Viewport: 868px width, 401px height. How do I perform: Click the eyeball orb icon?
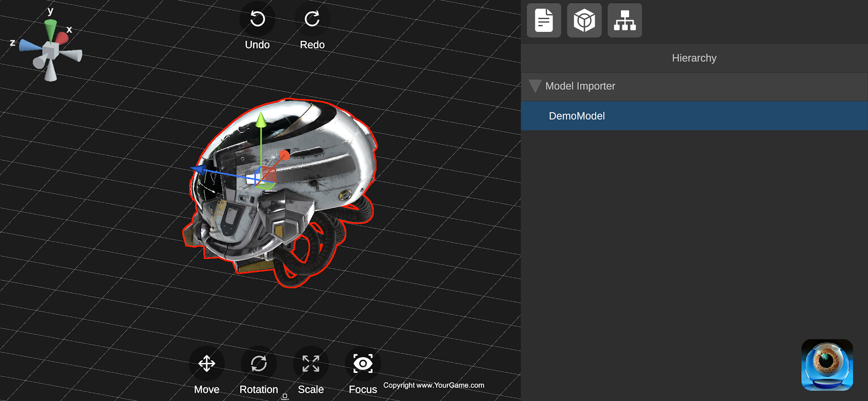coord(827,365)
